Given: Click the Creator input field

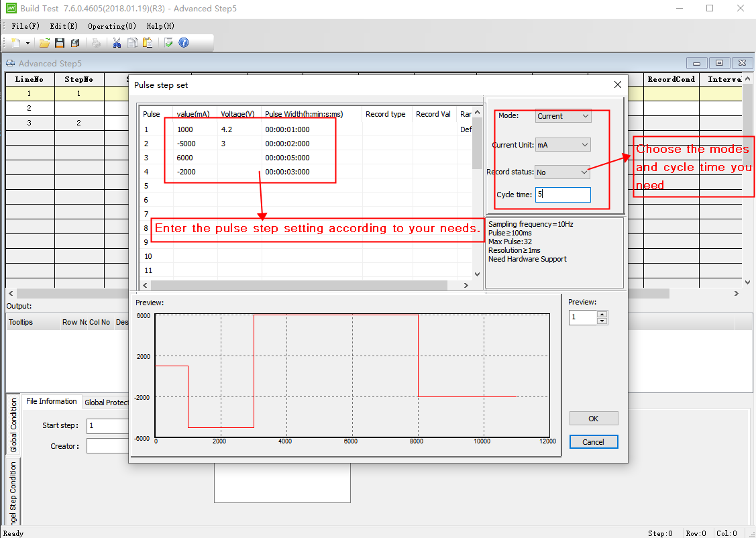Looking at the screenshot, I should point(108,446).
